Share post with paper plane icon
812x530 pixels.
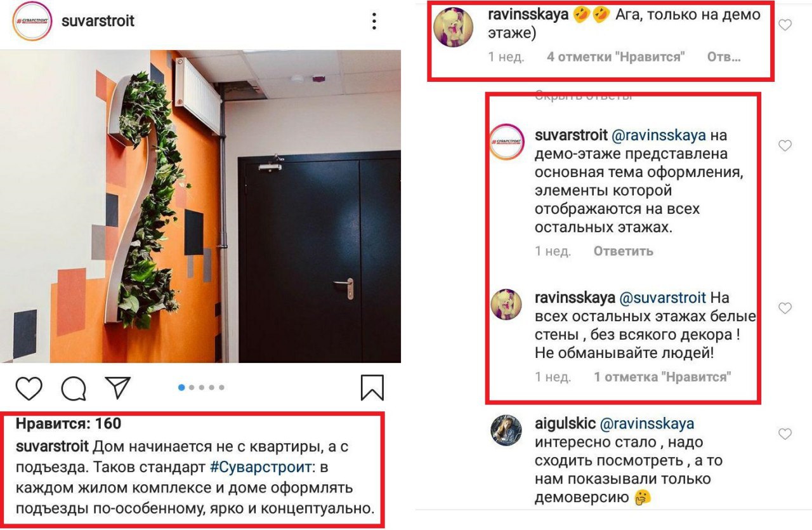pos(117,388)
